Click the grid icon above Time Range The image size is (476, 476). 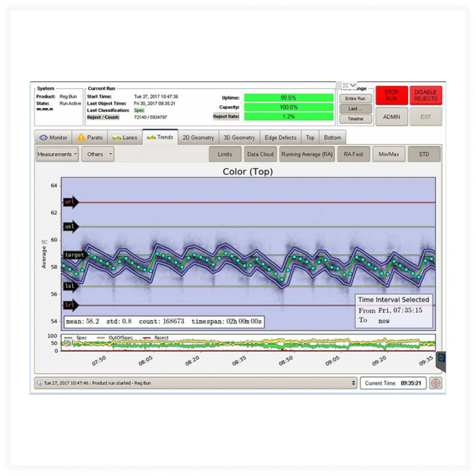pyautogui.click(x=339, y=85)
